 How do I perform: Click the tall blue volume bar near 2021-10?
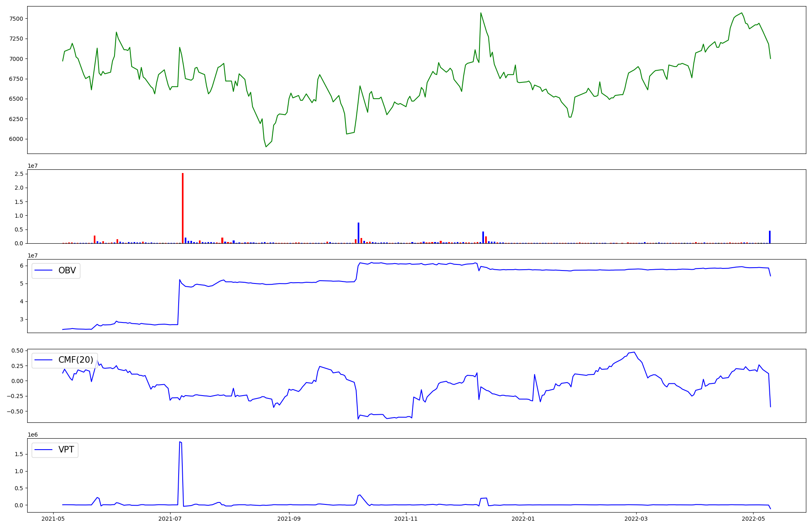pyautogui.click(x=358, y=233)
